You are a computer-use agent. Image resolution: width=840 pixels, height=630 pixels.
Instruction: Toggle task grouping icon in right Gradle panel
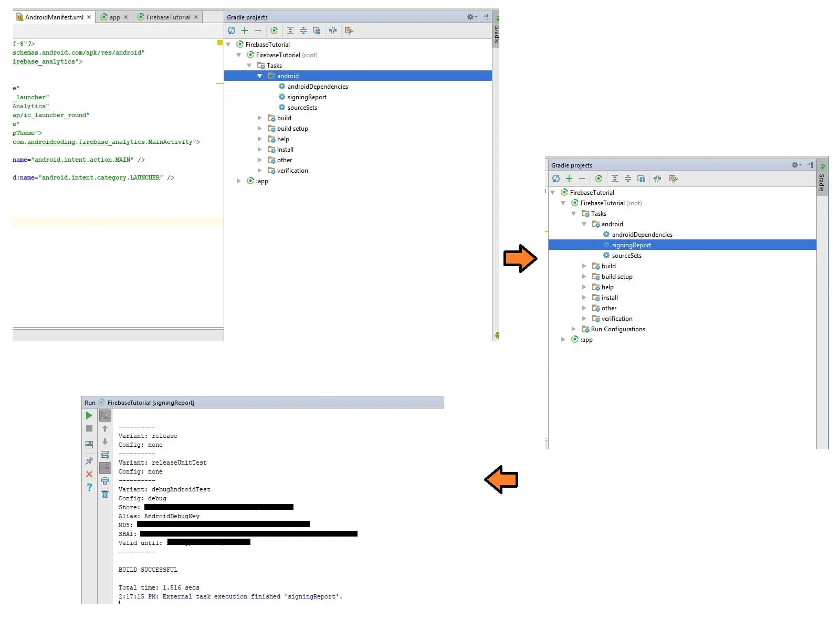(641, 178)
